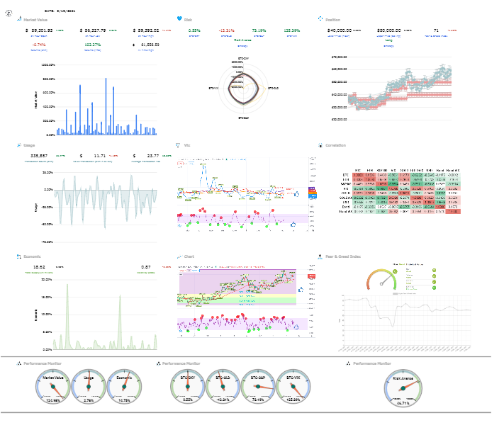Toggle the Fear & Greed chart legend entry

[404, 293]
